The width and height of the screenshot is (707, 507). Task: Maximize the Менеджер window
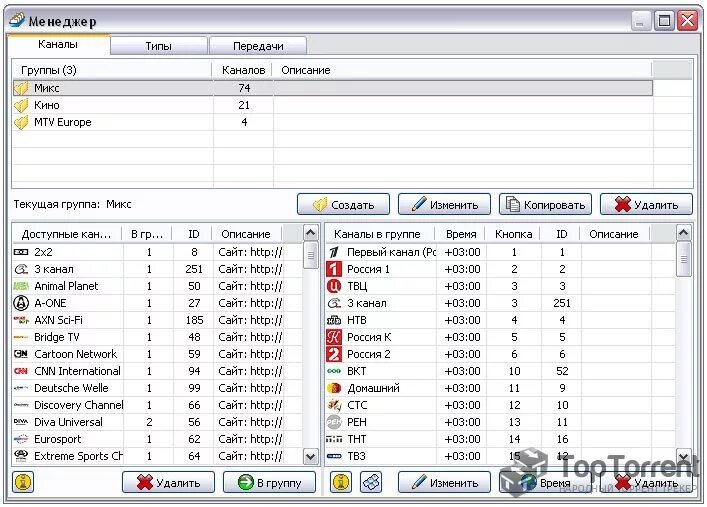[x=664, y=21]
